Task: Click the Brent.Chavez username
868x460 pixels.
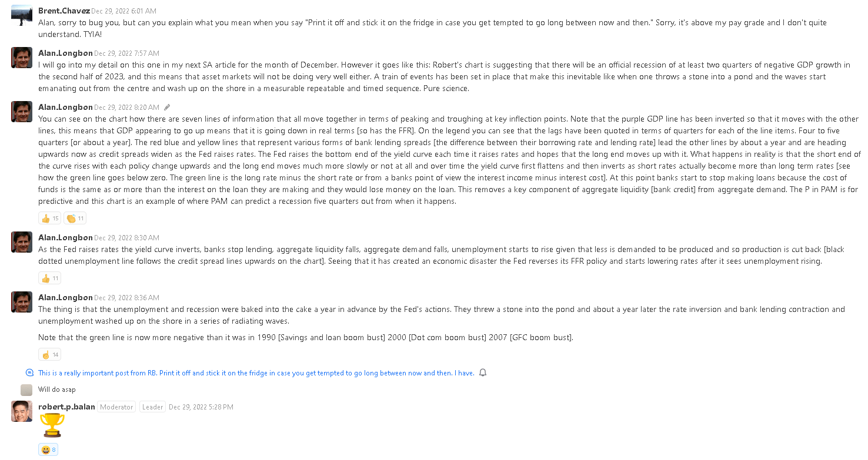Action: pyautogui.click(x=64, y=11)
